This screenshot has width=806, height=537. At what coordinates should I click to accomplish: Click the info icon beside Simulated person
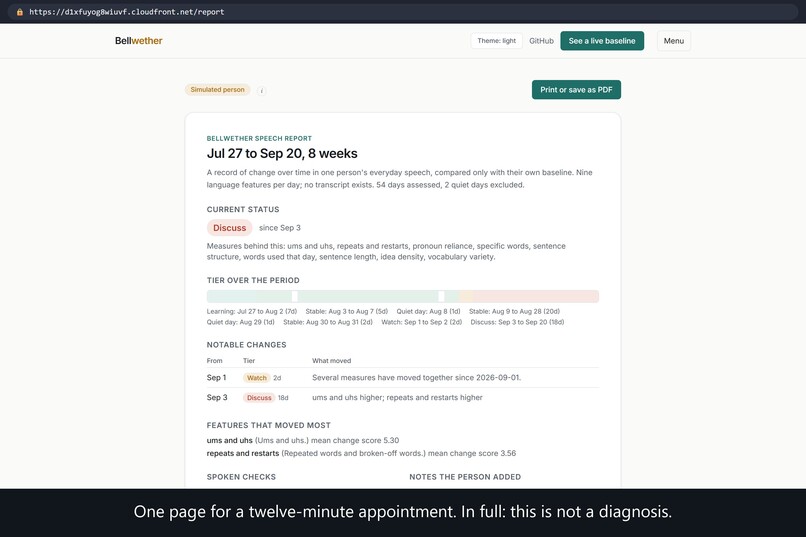[x=262, y=90]
